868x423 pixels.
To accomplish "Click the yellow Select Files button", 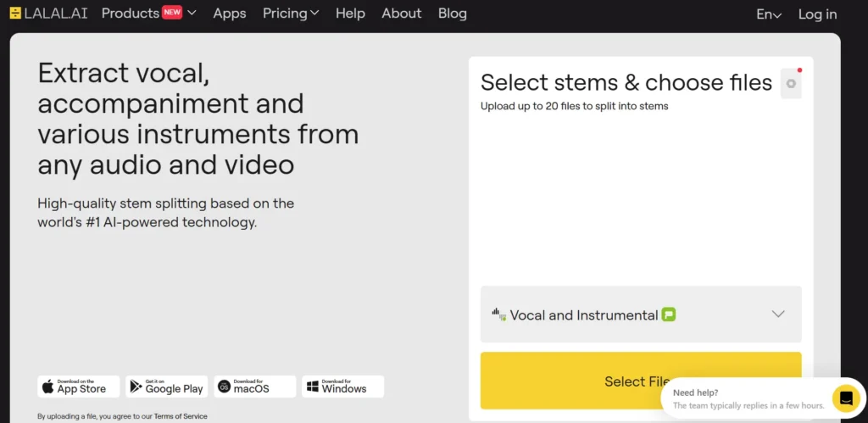I will [x=641, y=381].
